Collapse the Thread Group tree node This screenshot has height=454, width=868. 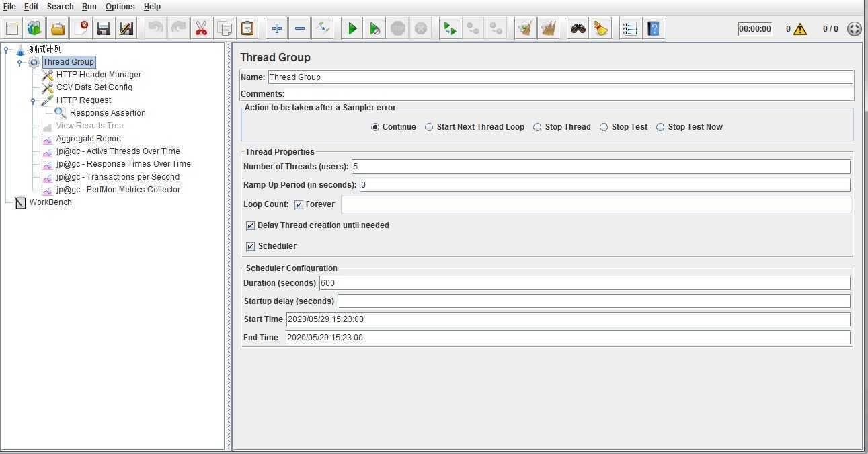pos(19,62)
